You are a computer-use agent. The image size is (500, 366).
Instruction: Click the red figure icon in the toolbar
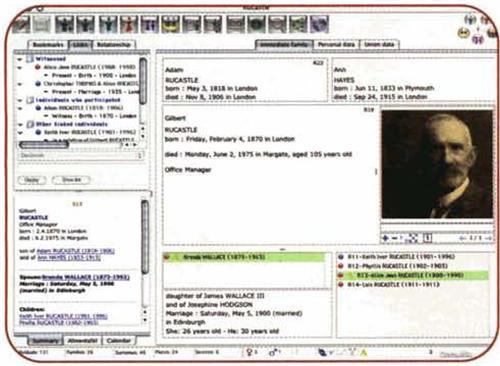tap(129, 24)
